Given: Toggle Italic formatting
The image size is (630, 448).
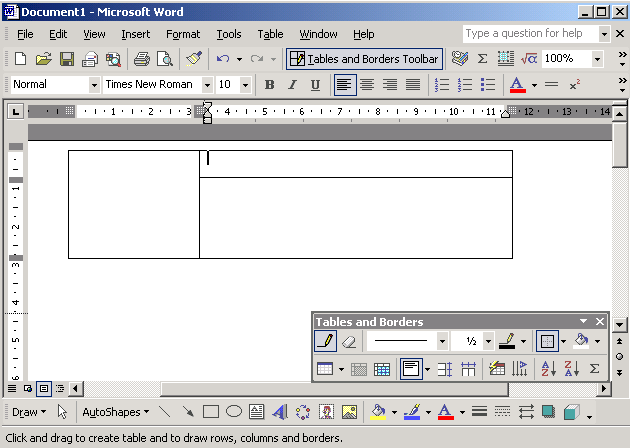Looking at the screenshot, I should [292, 85].
